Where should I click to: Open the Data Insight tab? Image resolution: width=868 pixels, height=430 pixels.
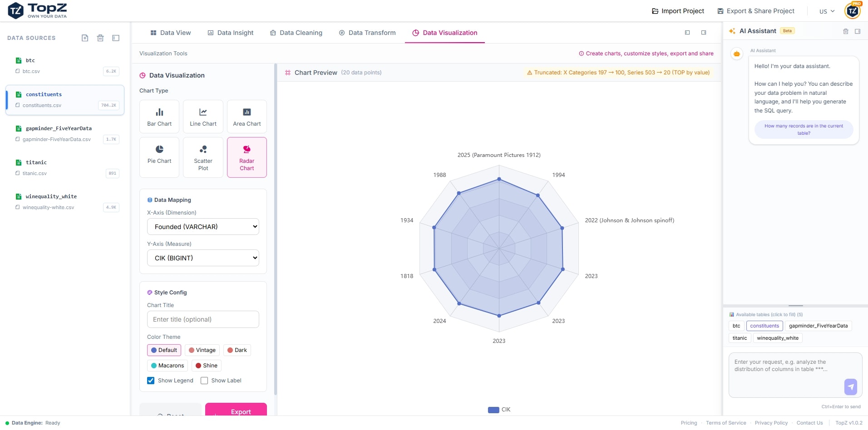pos(231,32)
